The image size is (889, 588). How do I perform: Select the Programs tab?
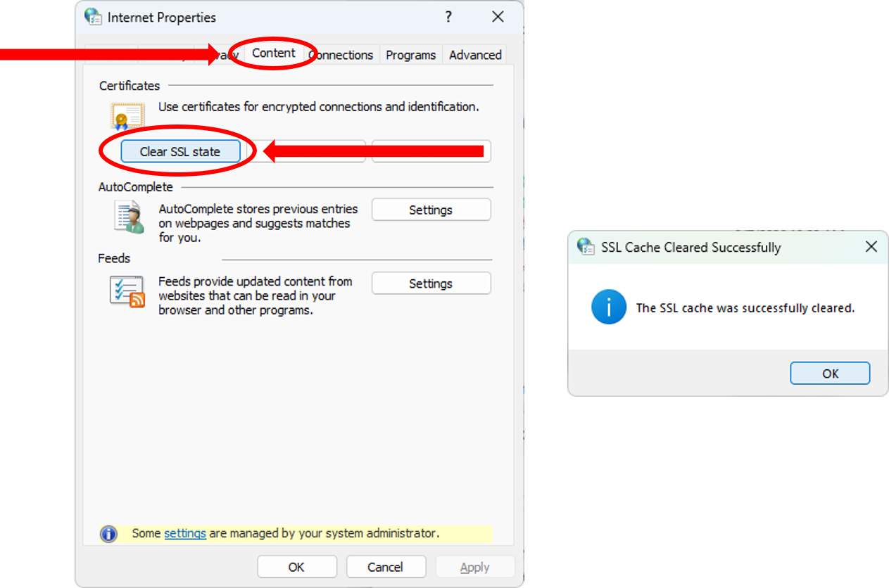coord(411,55)
